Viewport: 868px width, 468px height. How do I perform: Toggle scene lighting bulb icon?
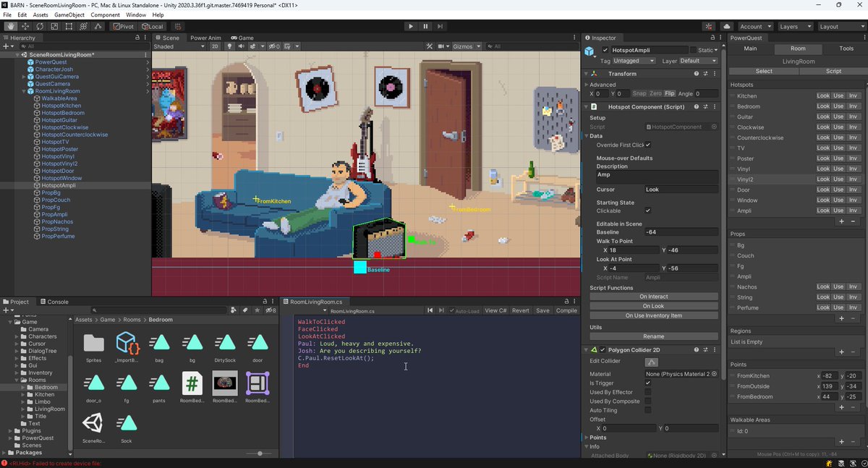[x=230, y=46]
